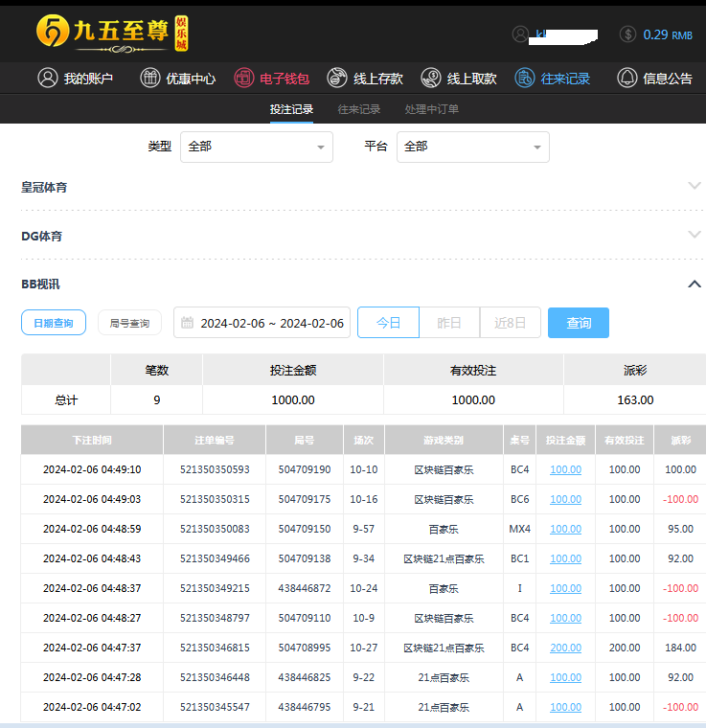The image size is (706, 728).
Task: Click the 我的账户 user icon
Action: pos(48,79)
